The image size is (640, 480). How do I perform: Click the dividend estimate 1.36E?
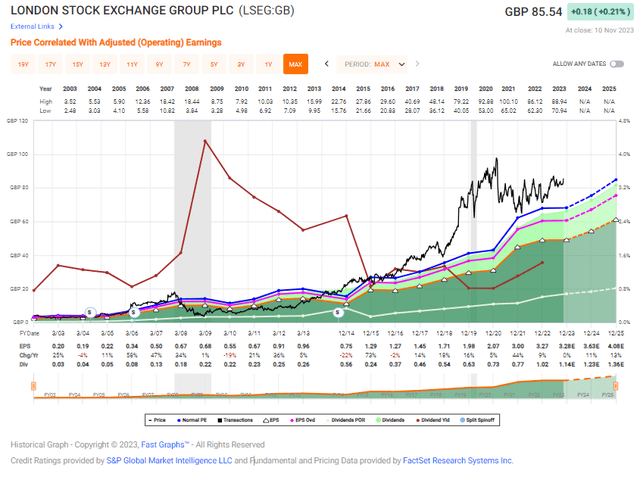[x=616, y=364]
